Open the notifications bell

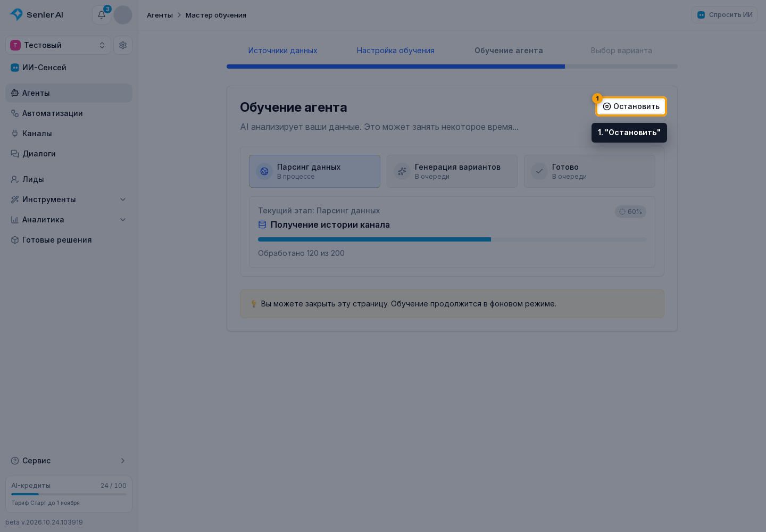click(102, 15)
